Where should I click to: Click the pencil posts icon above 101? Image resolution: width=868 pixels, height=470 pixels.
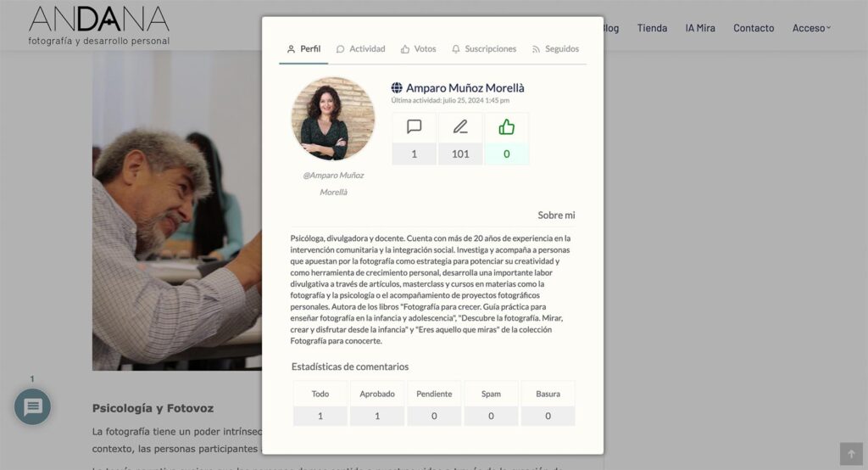[460, 127]
